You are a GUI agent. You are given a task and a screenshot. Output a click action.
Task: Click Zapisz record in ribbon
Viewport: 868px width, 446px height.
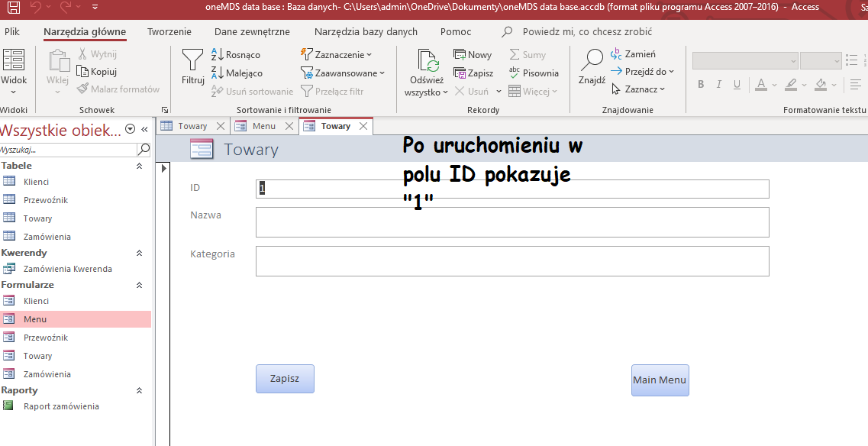pyautogui.click(x=473, y=73)
